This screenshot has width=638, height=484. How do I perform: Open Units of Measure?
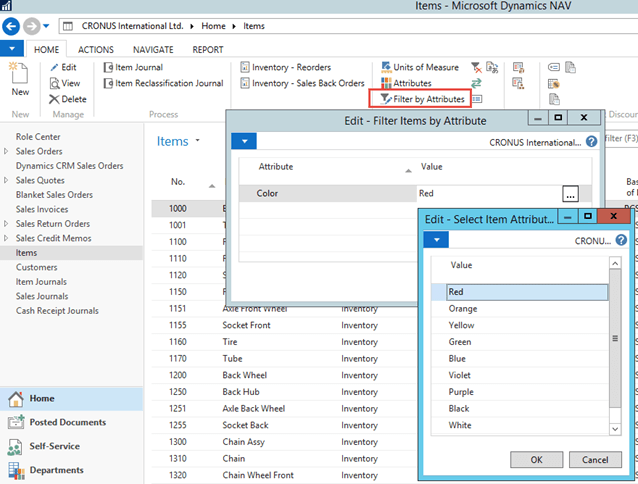pyautogui.click(x=420, y=68)
